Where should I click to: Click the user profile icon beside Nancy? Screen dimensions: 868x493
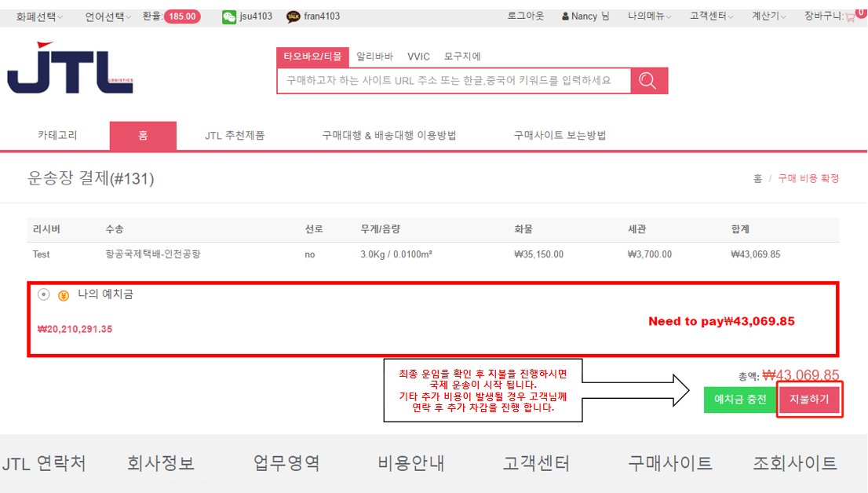(565, 16)
